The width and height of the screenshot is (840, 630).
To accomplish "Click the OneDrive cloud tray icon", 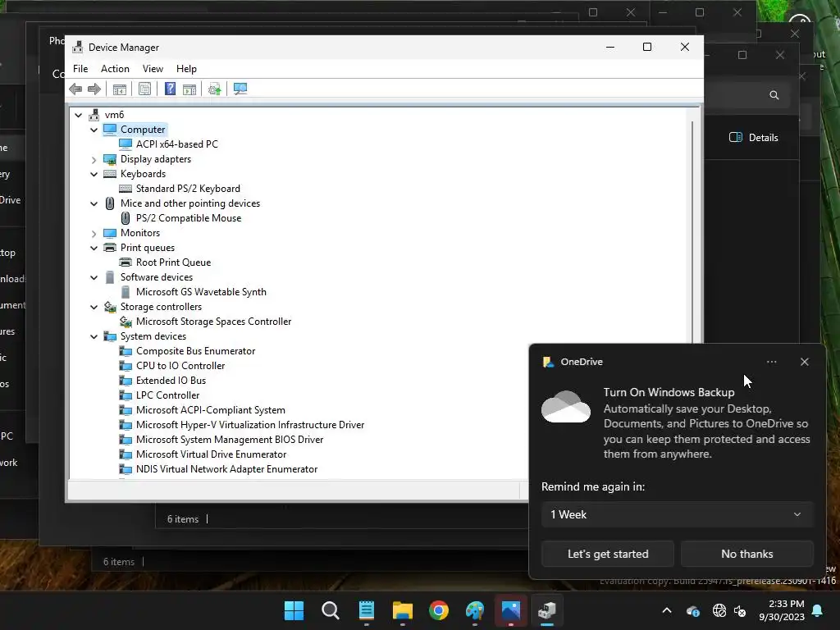I will point(692,610).
